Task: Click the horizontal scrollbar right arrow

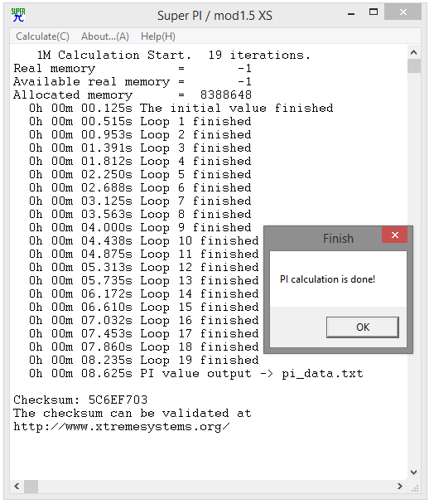Action: 399,486
